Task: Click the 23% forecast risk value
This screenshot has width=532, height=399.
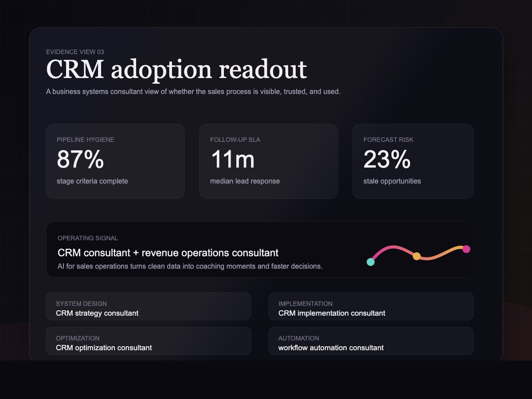Action: [387, 160]
